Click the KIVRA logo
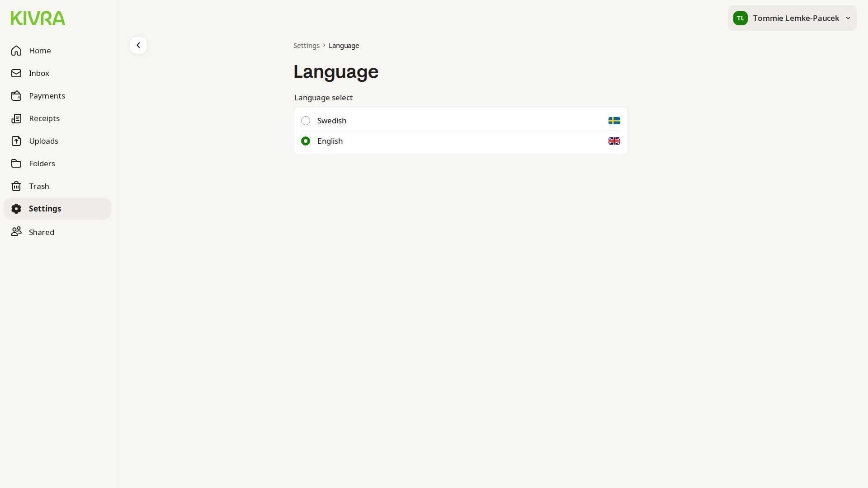The image size is (868, 488). tap(38, 18)
